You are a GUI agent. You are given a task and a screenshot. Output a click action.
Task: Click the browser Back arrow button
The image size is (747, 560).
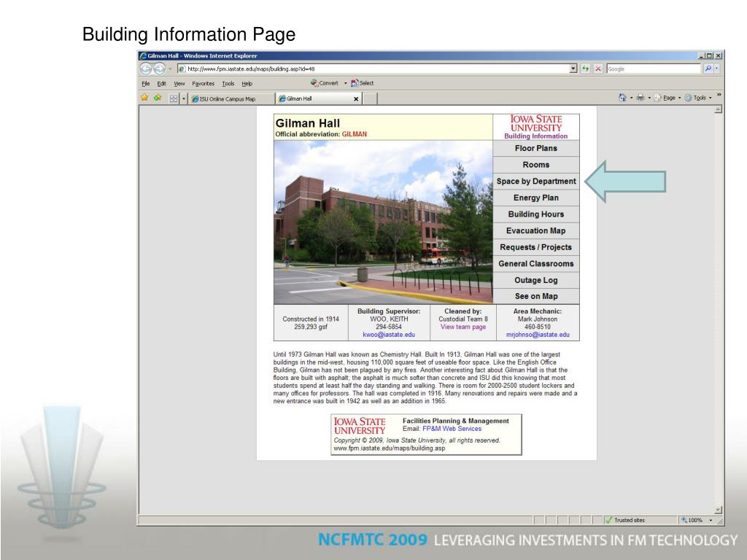point(146,69)
